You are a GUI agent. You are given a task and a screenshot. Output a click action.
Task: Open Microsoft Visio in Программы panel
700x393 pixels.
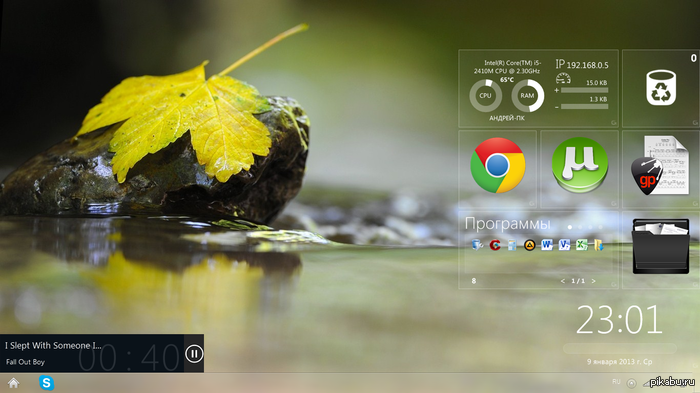coord(564,245)
